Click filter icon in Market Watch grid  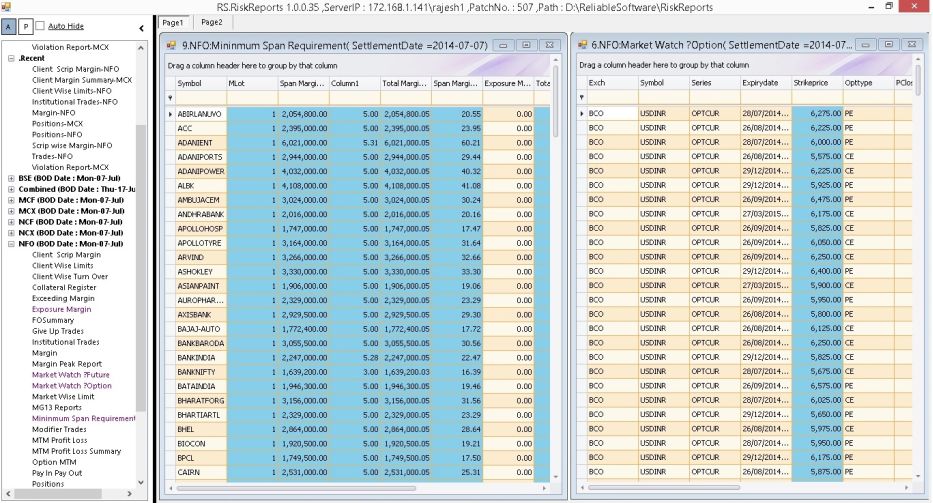(x=582, y=97)
